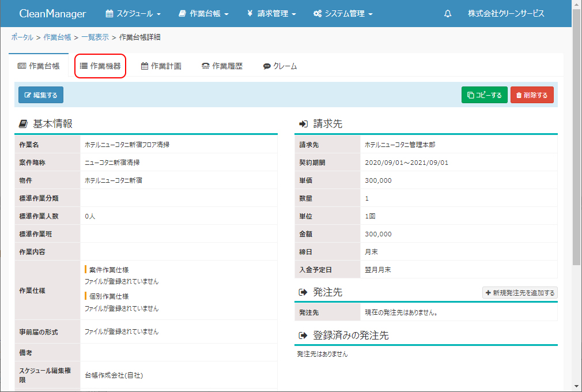582x392 pixels.
Task: Click the 編集する button
Action: point(41,95)
